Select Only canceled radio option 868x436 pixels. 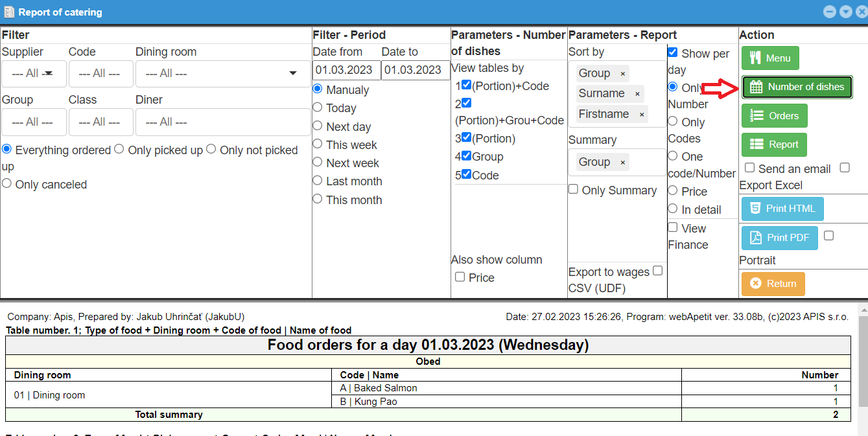pyautogui.click(x=6, y=183)
